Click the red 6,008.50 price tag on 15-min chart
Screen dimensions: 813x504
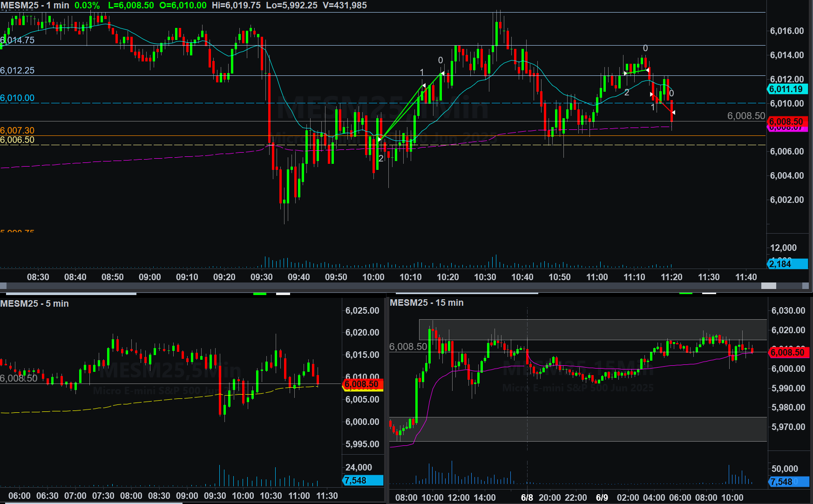(x=787, y=352)
